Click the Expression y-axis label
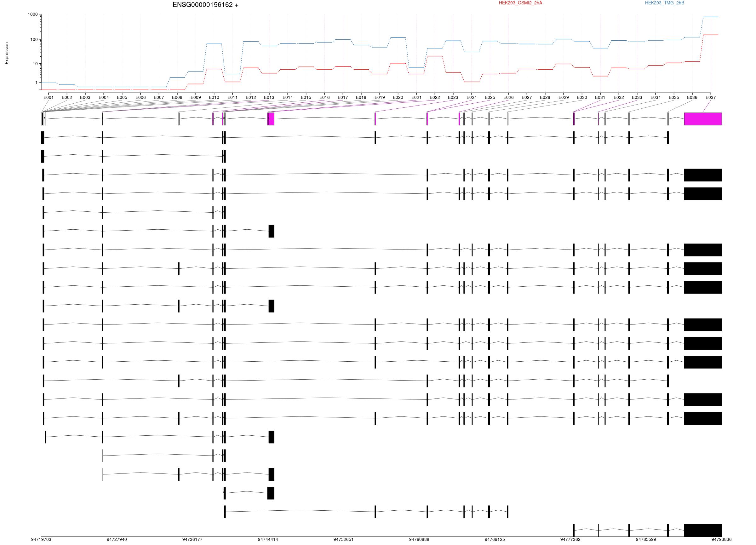 pos(7,53)
